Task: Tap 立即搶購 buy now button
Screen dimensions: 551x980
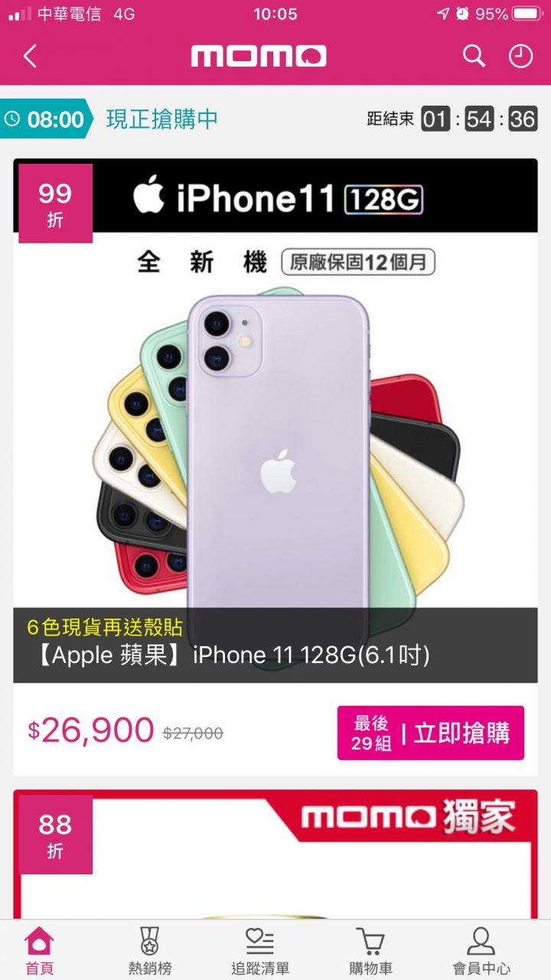Action: [431, 733]
